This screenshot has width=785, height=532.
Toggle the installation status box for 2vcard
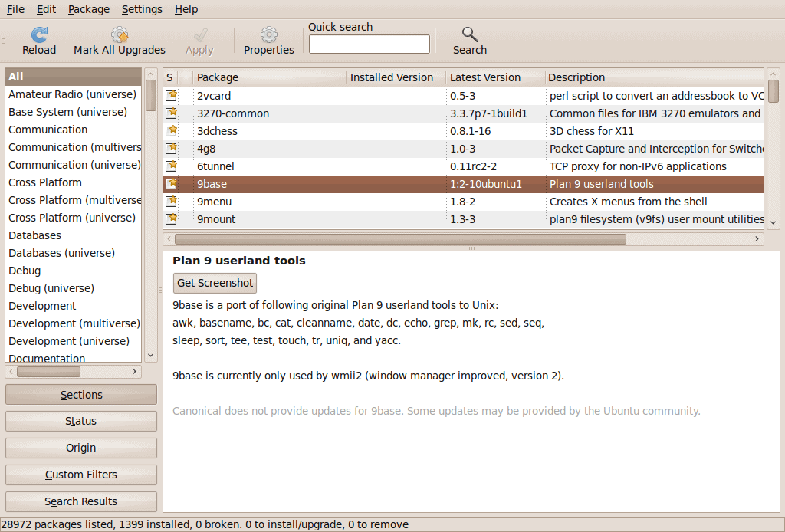pyautogui.click(x=171, y=95)
